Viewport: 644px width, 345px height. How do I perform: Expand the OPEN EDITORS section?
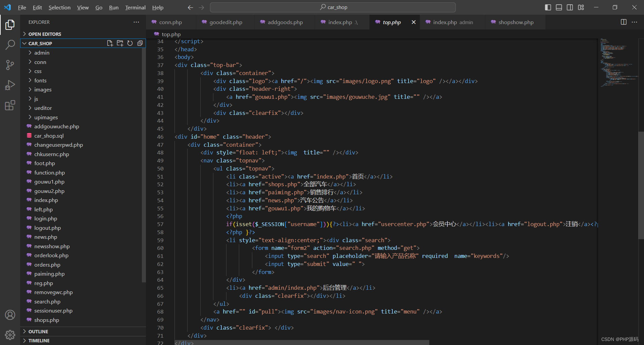pos(83,34)
